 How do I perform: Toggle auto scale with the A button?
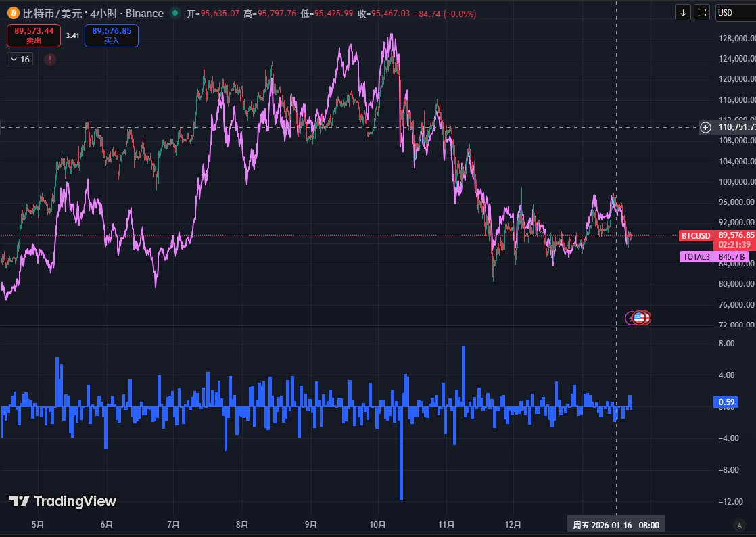click(739, 525)
